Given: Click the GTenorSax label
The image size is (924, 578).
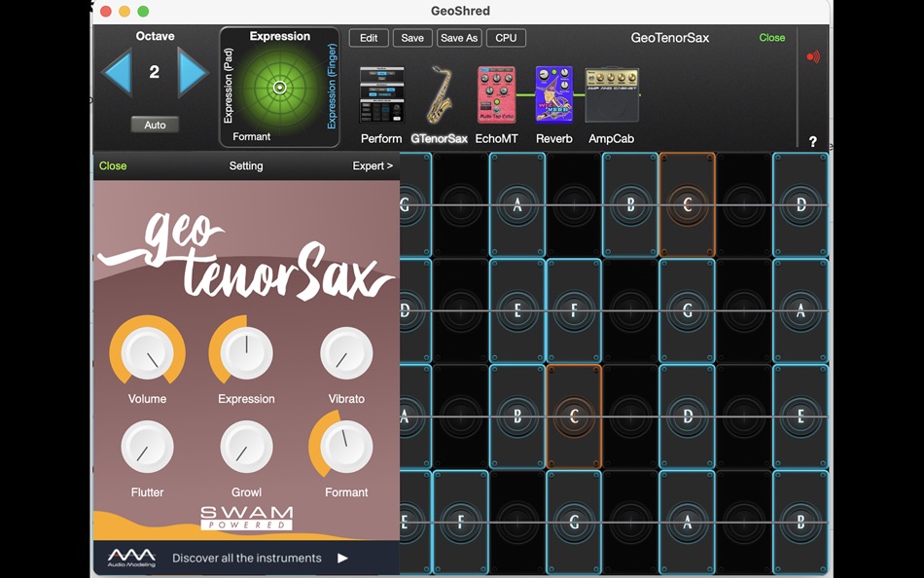Looking at the screenshot, I should 439,138.
